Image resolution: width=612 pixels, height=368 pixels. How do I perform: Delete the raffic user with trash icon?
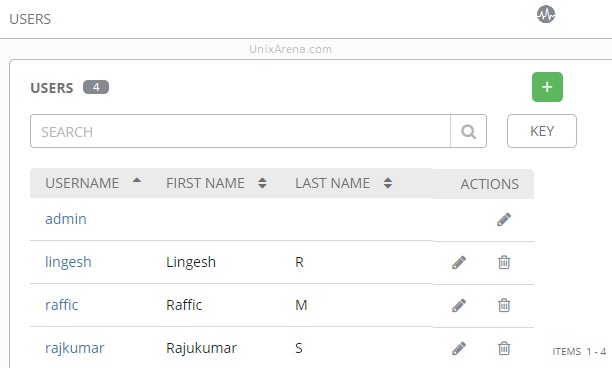tap(504, 305)
